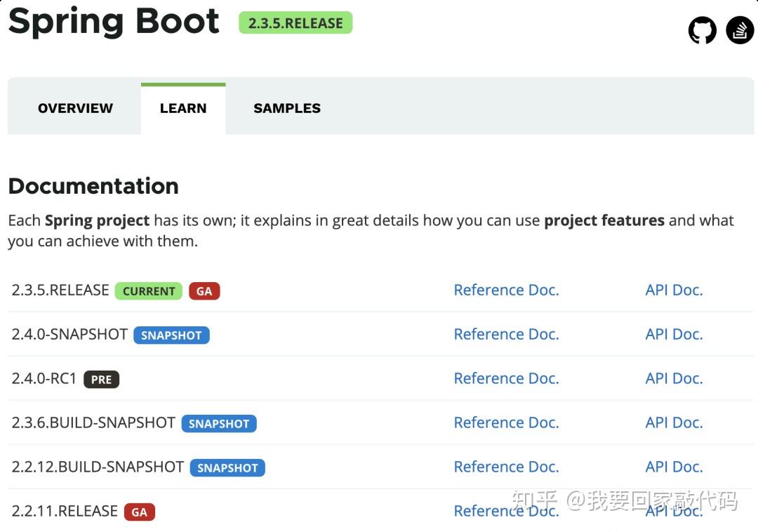
Task: Open API Doc for 2.3.5.RELEASE
Action: coord(674,290)
